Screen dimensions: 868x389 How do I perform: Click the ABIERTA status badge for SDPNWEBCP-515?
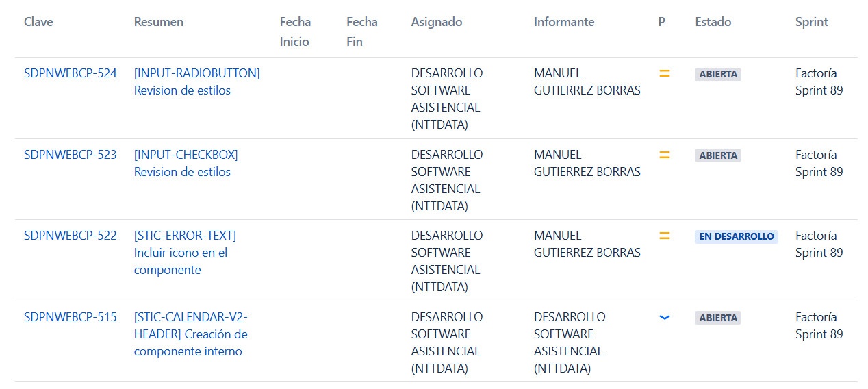[x=718, y=318]
